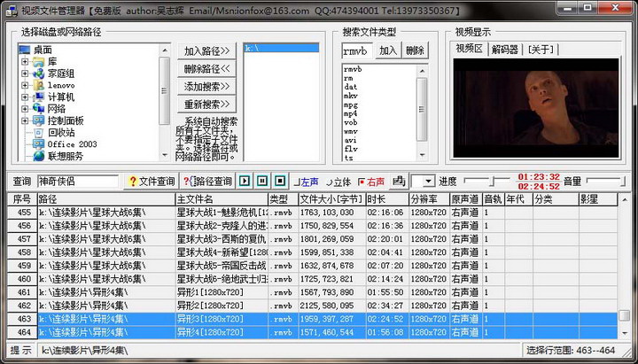
Task: Click the folder tree scroll up arrow
Action: tap(165, 50)
